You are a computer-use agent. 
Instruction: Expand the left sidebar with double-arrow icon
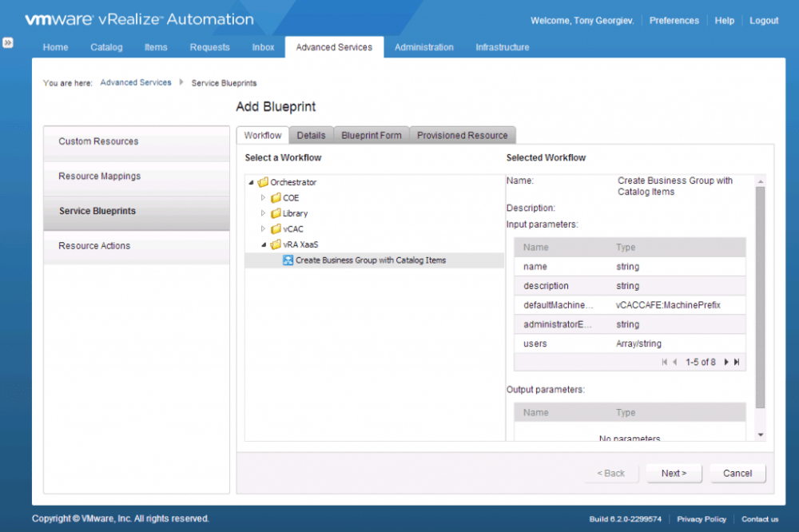[8, 42]
